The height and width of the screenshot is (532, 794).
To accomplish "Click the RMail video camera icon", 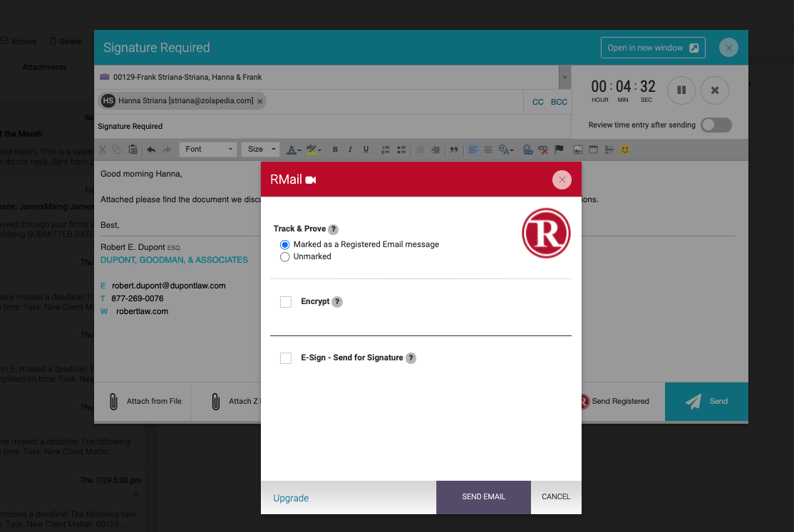I will click(311, 180).
